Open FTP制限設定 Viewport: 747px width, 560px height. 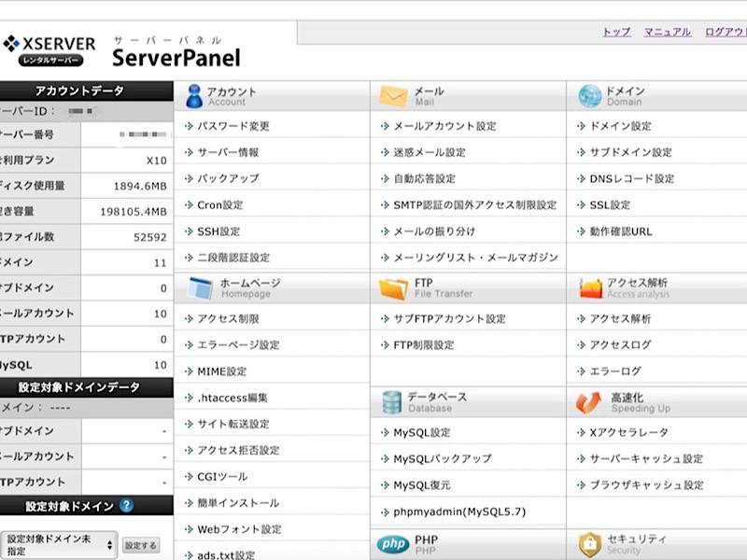pyautogui.click(x=424, y=344)
